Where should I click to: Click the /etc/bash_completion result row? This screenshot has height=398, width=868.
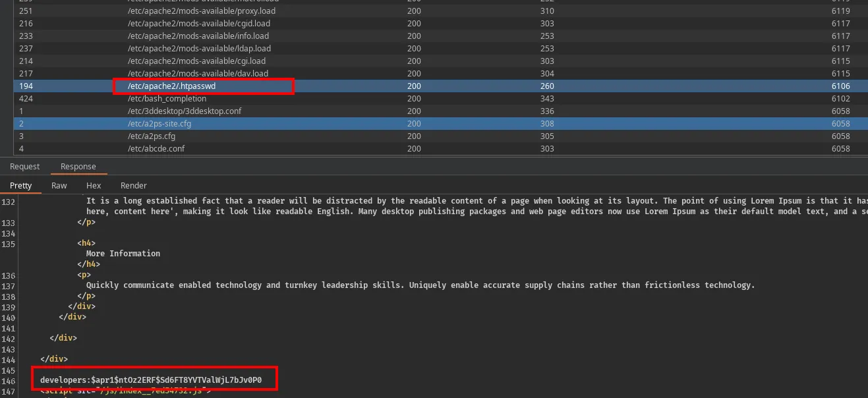coord(167,99)
